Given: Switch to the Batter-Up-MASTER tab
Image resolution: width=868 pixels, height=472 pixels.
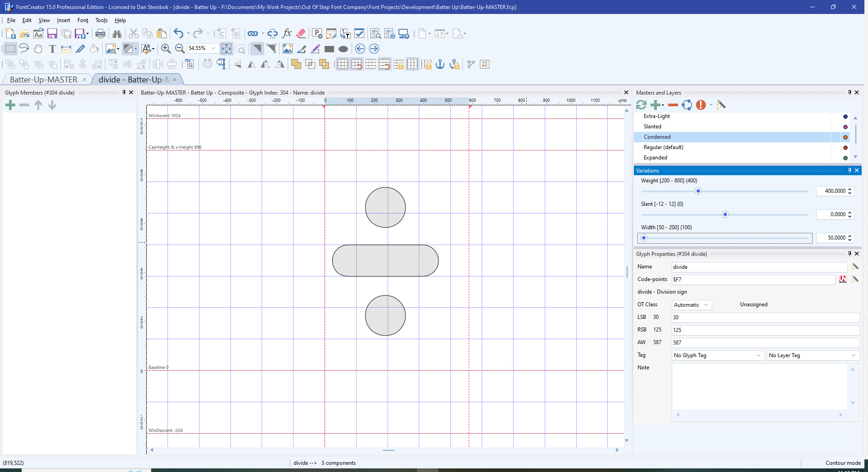Looking at the screenshot, I should click(x=44, y=80).
